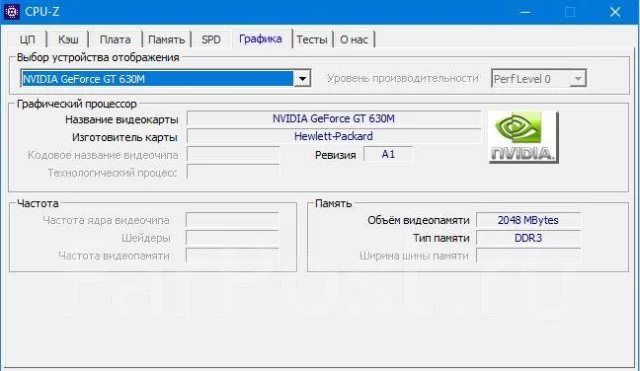Open the Perf Level 0 dropdown
640x371 pixels.
point(539,78)
